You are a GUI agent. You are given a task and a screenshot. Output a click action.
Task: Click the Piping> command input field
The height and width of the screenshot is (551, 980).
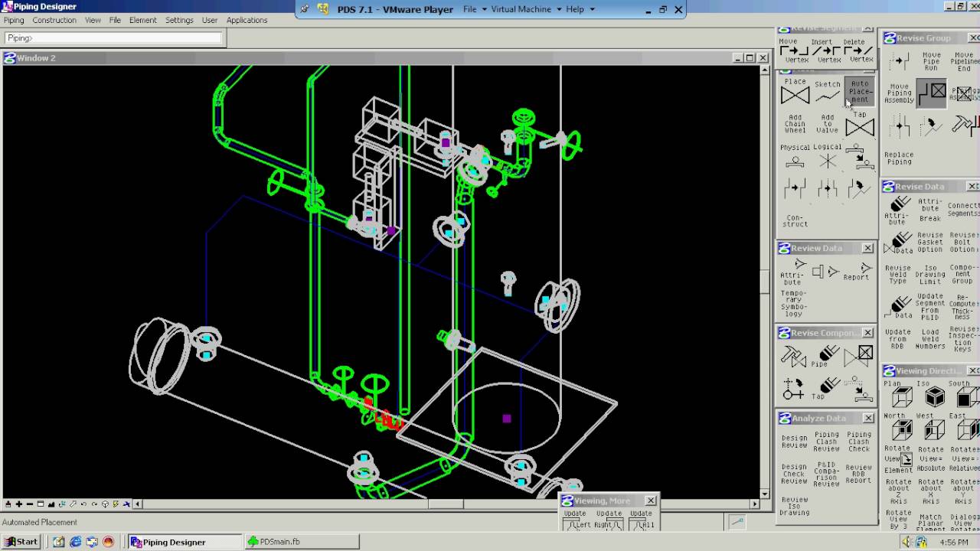pyautogui.click(x=113, y=37)
